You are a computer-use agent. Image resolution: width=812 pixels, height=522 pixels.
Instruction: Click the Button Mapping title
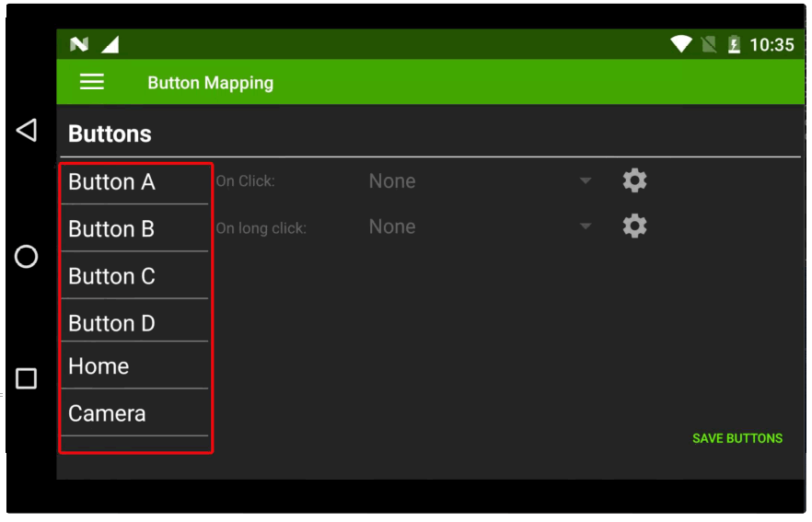pos(210,83)
